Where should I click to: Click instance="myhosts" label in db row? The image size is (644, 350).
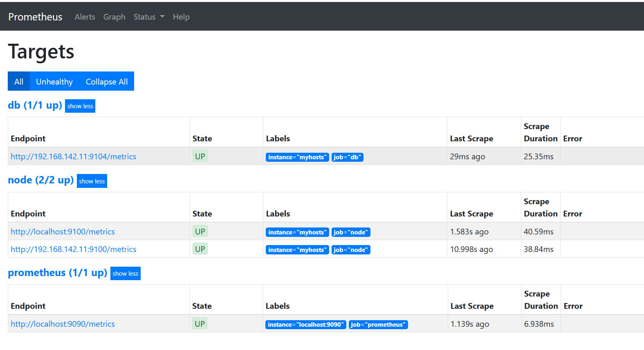point(297,157)
